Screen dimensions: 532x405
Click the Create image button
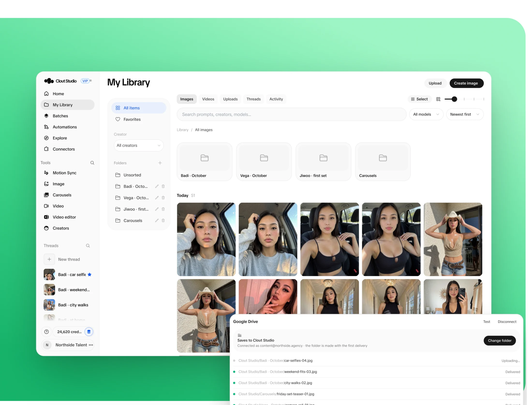[466, 83]
